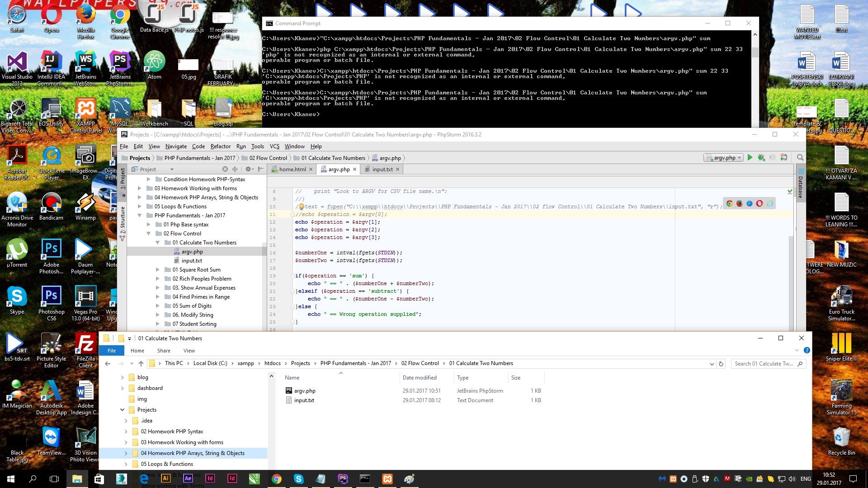Click Scroll from Source target icon in Project panel
868x488 pixels.
225,169
